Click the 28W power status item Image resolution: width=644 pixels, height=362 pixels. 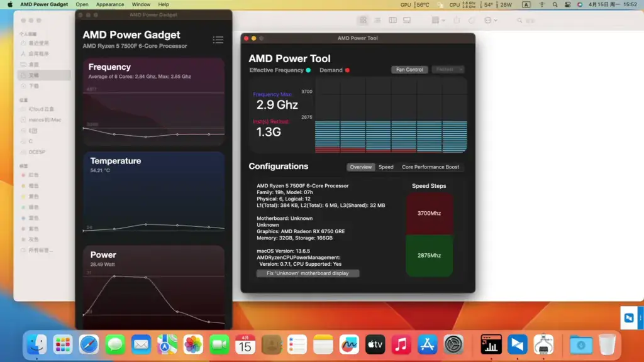504,4
